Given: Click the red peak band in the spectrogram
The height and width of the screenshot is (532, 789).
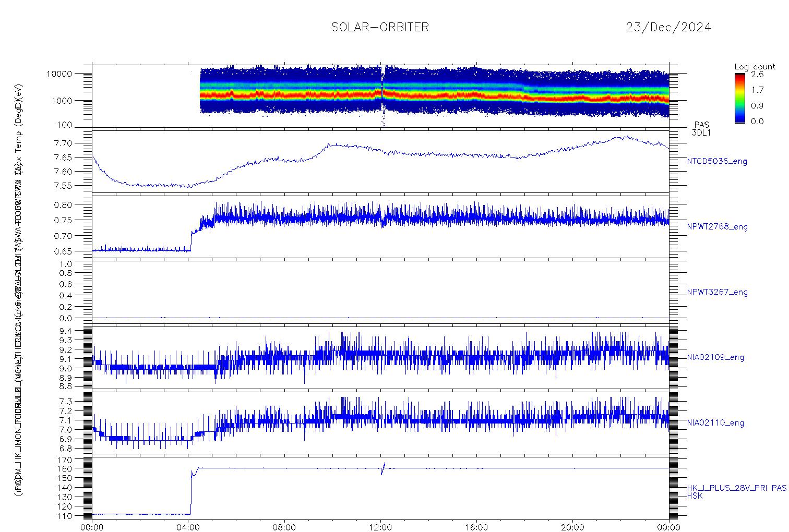Looking at the screenshot, I should coord(434,96).
